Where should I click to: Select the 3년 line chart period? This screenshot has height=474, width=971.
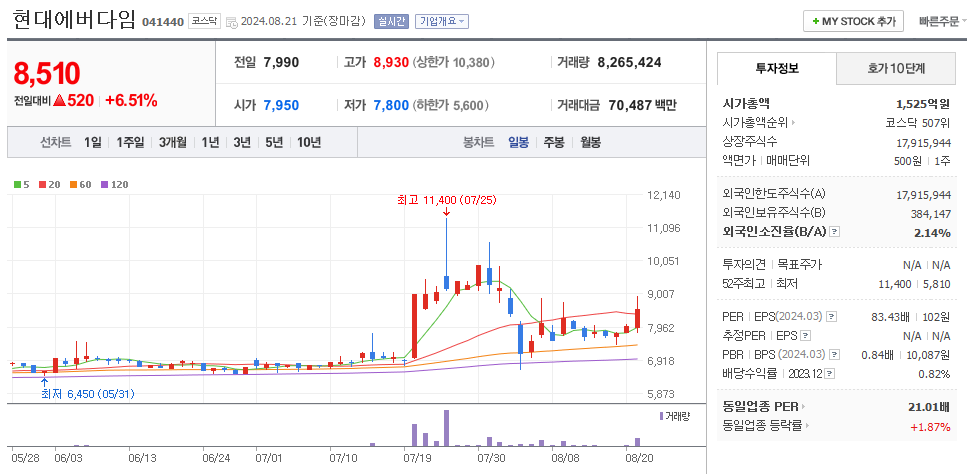pyautogui.click(x=242, y=143)
